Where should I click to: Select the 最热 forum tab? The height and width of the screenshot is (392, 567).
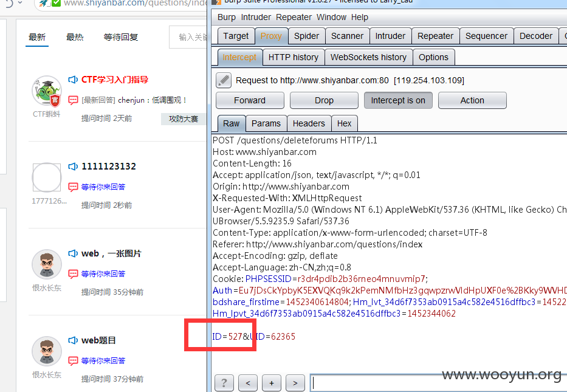75,37
